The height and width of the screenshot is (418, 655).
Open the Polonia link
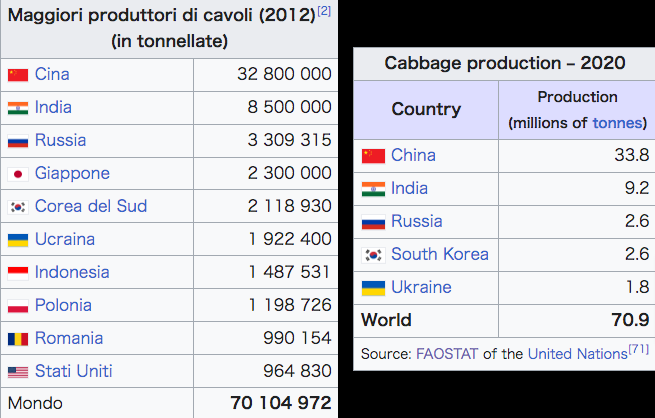tap(63, 306)
